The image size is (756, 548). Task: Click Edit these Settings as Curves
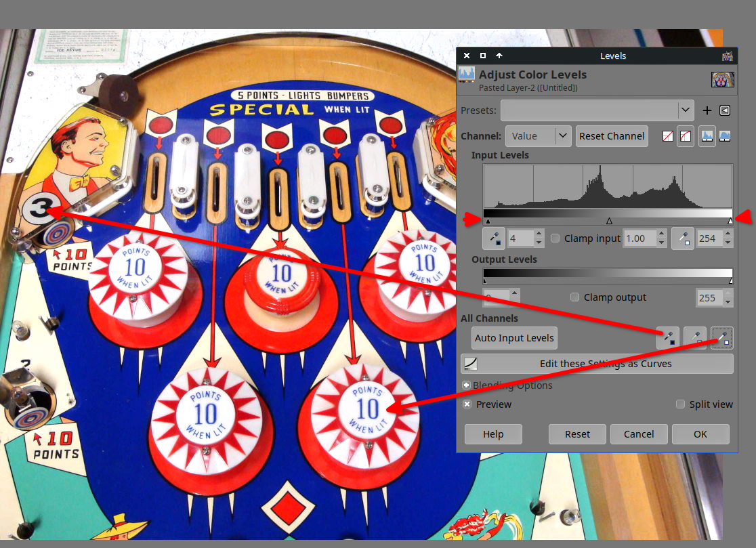[x=597, y=364]
